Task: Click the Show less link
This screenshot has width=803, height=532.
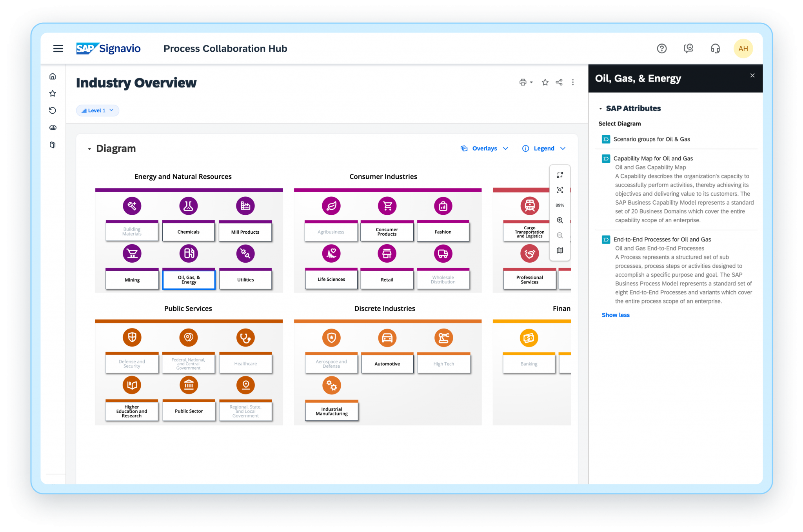Action: click(615, 315)
